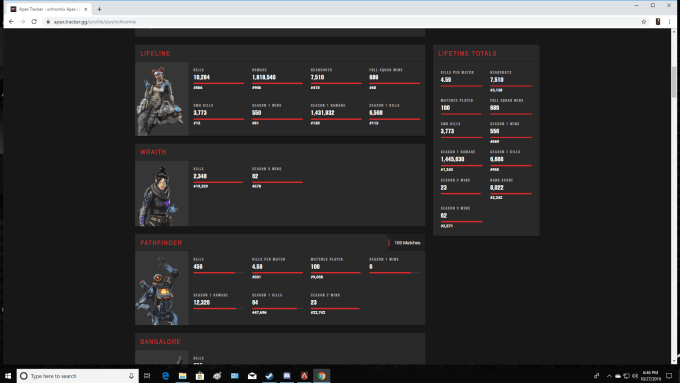Open Steam from the taskbar
Viewport: 680px width, 383px height.
click(269, 376)
